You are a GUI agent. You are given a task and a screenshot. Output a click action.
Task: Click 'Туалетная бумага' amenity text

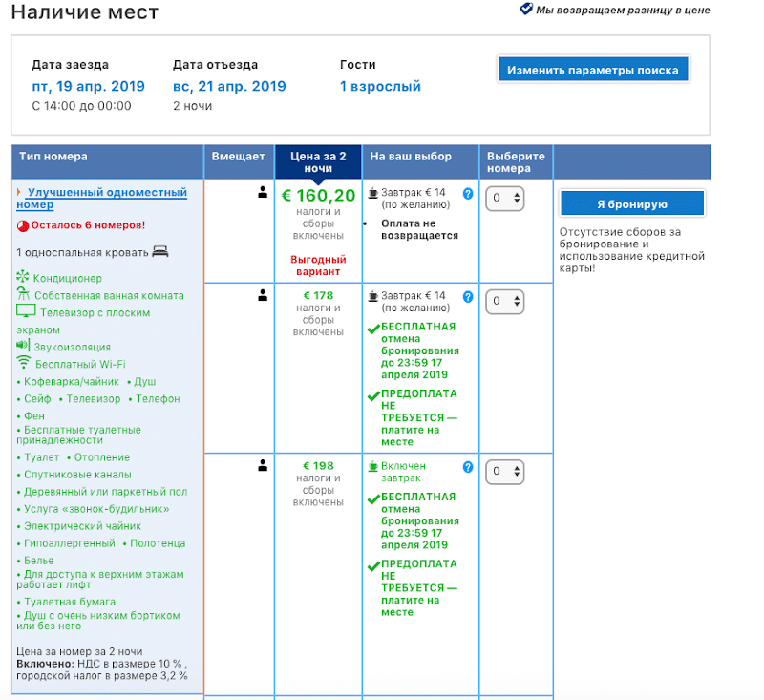70,602
